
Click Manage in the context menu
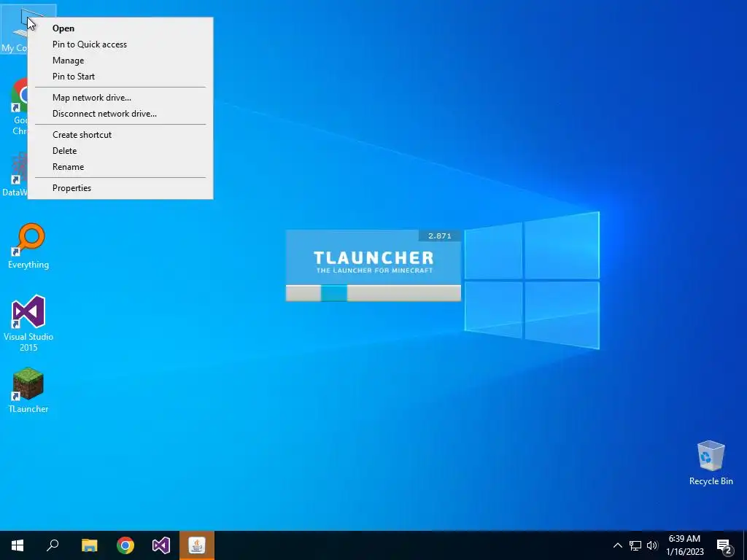[x=120, y=61]
